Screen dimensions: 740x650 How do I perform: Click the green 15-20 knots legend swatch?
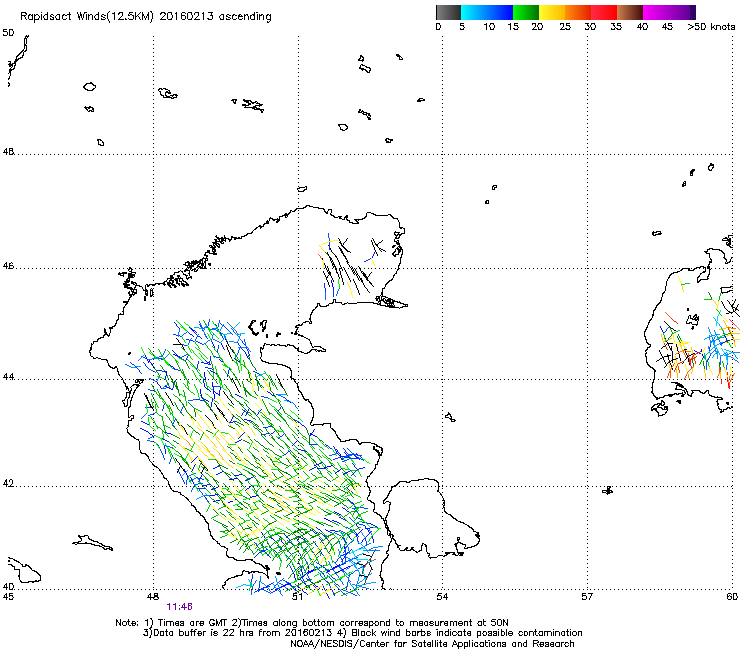click(526, 12)
